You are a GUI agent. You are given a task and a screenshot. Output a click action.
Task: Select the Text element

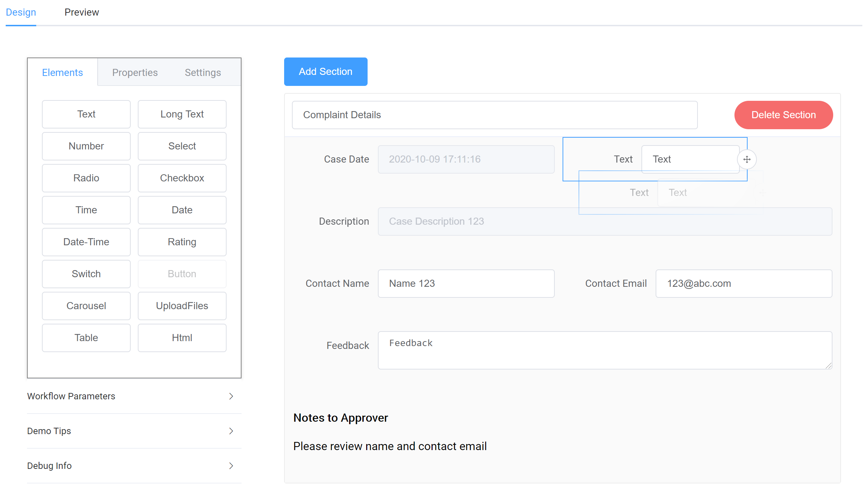point(86,114)
